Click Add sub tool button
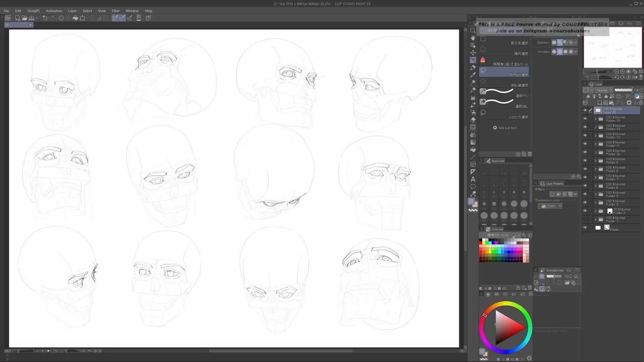The image size is (644, 362). tap(505, 128)
